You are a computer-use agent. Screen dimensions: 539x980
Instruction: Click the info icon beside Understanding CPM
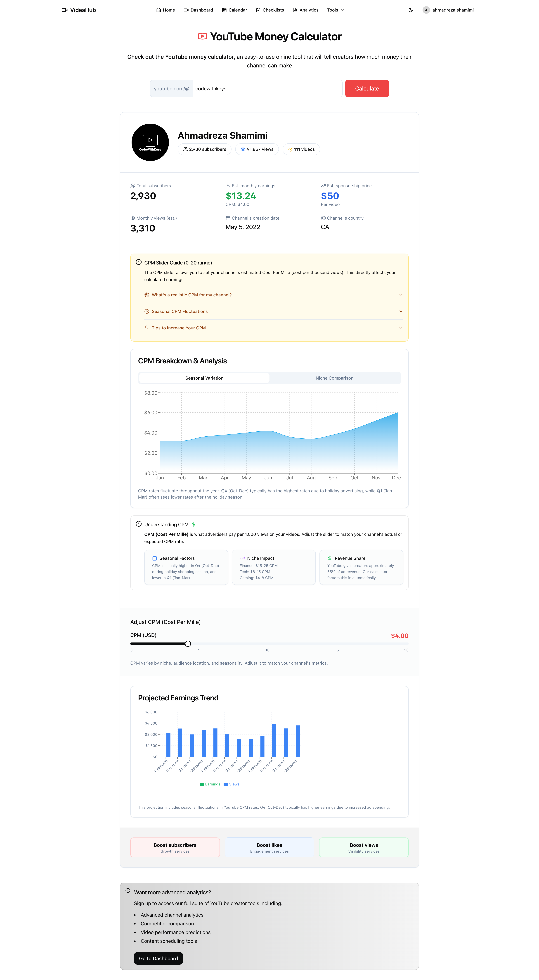pos(139,524)
